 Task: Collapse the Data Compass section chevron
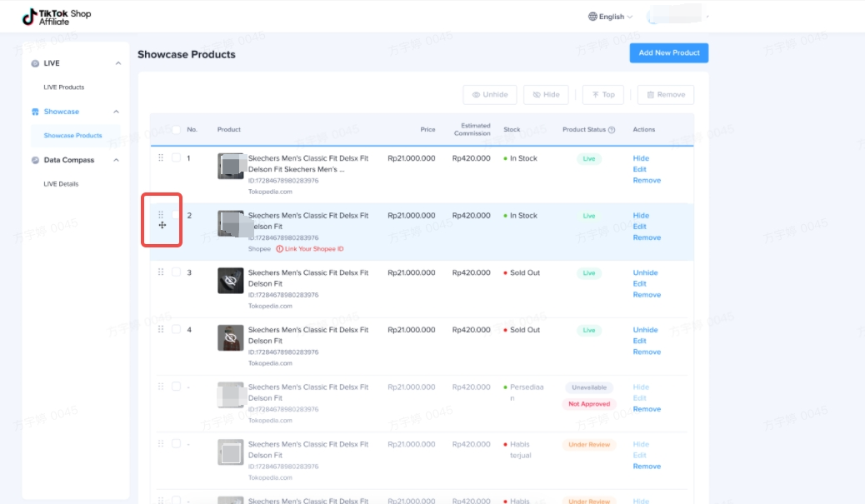pyautogui.click(x=116, y=160)
